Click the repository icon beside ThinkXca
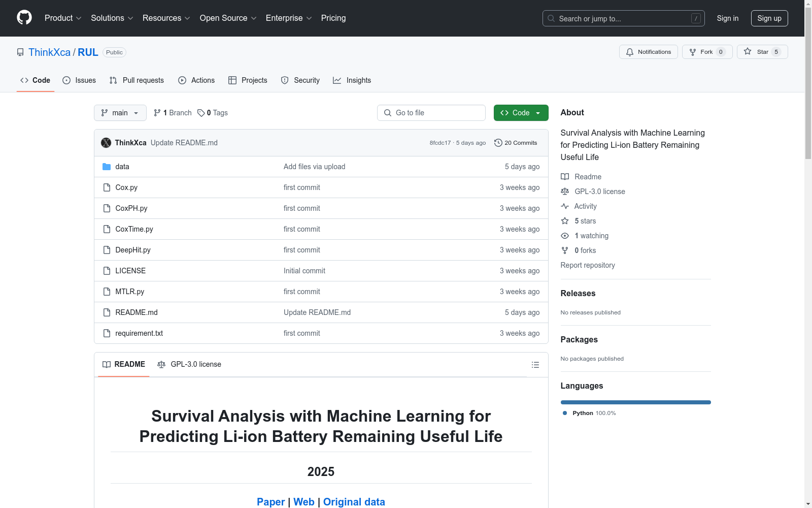 (20, 52)
